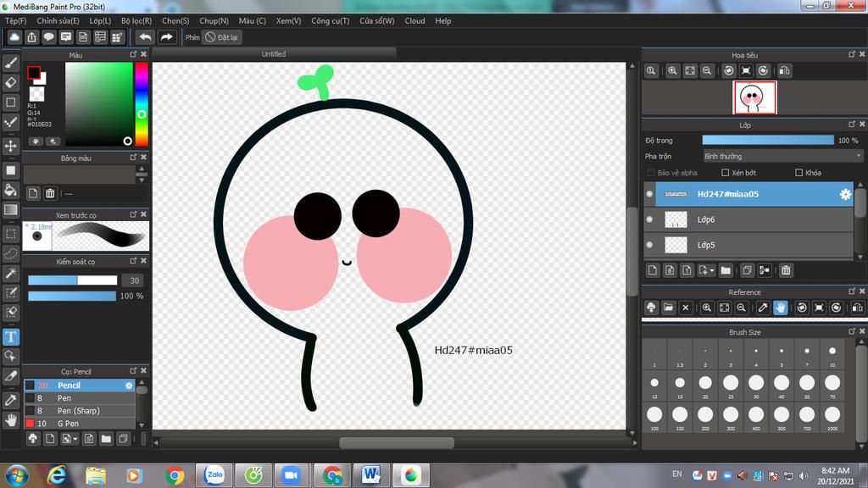
Task: Select the Hand pan tool
Action: pos(11,419)
